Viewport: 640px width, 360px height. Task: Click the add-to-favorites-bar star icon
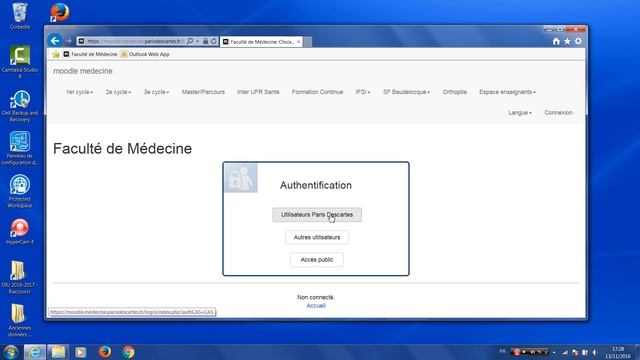click(x=56, y=54)
